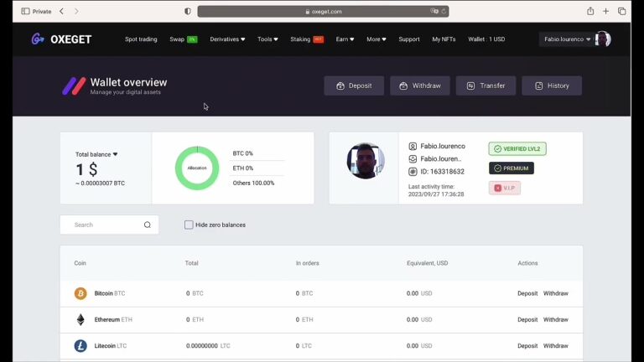Click the In orders column header
This screenshot has height=362, width=644.
[307, 263]
